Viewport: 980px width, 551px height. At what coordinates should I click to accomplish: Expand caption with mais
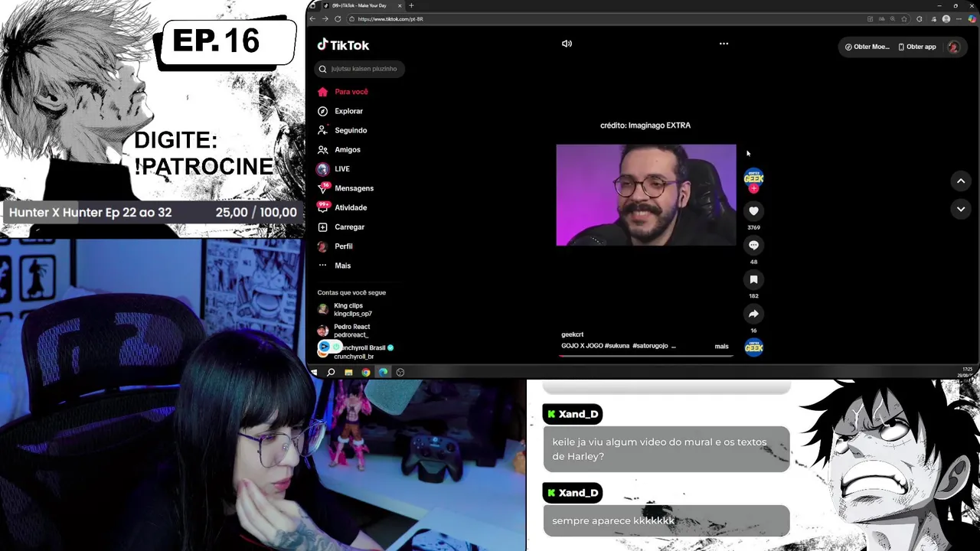click(x=721, y=347)
